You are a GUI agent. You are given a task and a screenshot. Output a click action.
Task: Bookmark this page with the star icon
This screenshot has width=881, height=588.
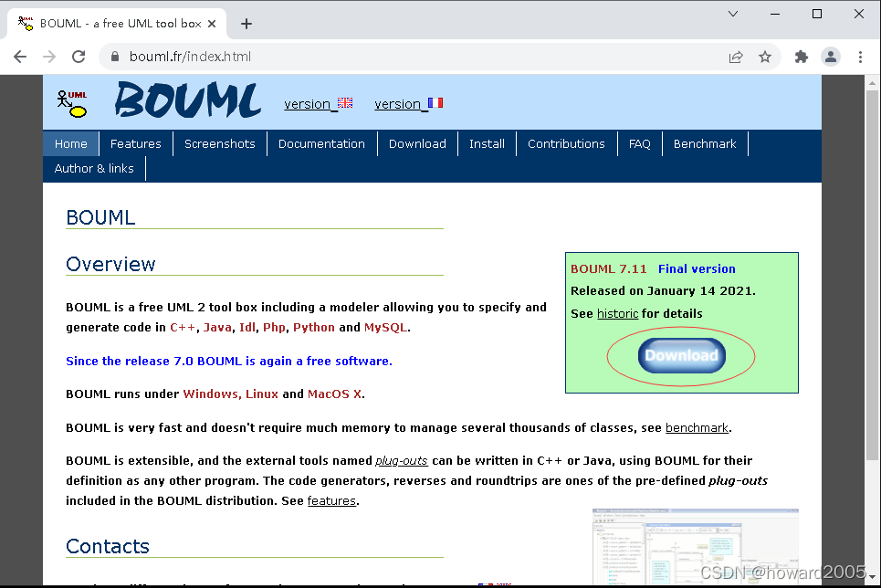coord(765,57)
